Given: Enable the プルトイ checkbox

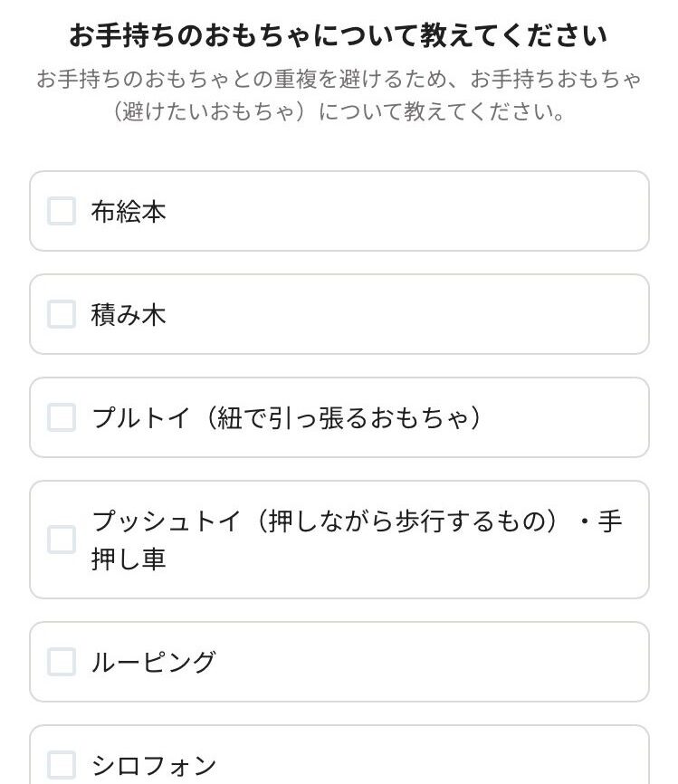Looking at the screenshot, I should click(x=62, y=418).
